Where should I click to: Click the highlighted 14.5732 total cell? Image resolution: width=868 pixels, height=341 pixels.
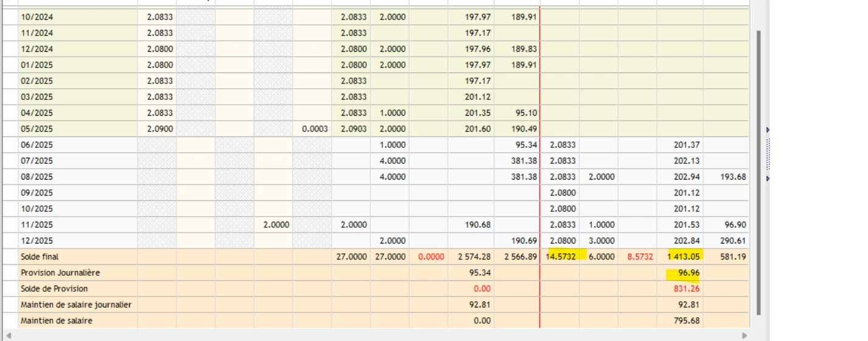coord(560,257)
